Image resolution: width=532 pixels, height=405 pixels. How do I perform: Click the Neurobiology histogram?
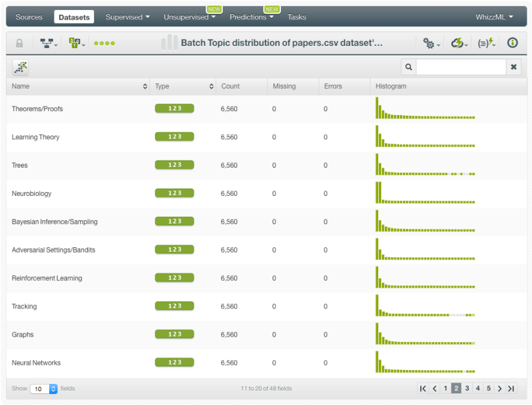coord(425,193)
